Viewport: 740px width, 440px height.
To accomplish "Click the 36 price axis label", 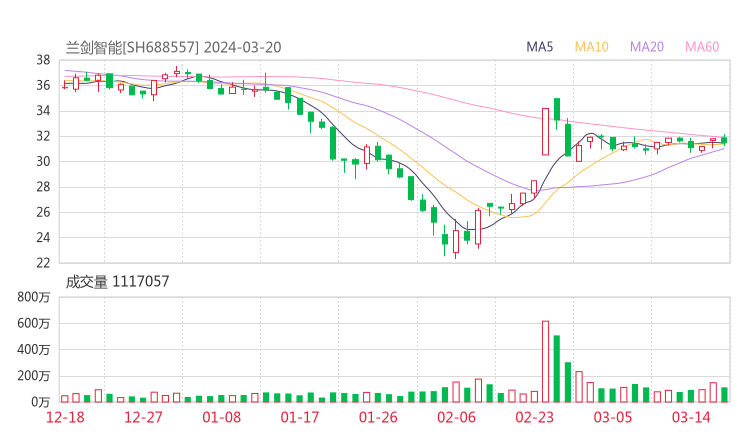I will tap(43, 85).
